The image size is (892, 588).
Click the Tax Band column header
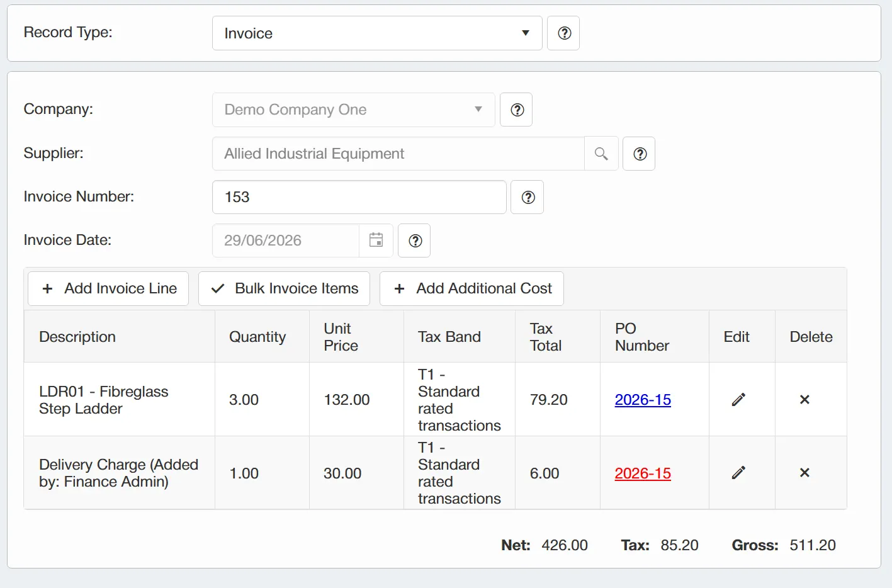click(x=460, y=337)
